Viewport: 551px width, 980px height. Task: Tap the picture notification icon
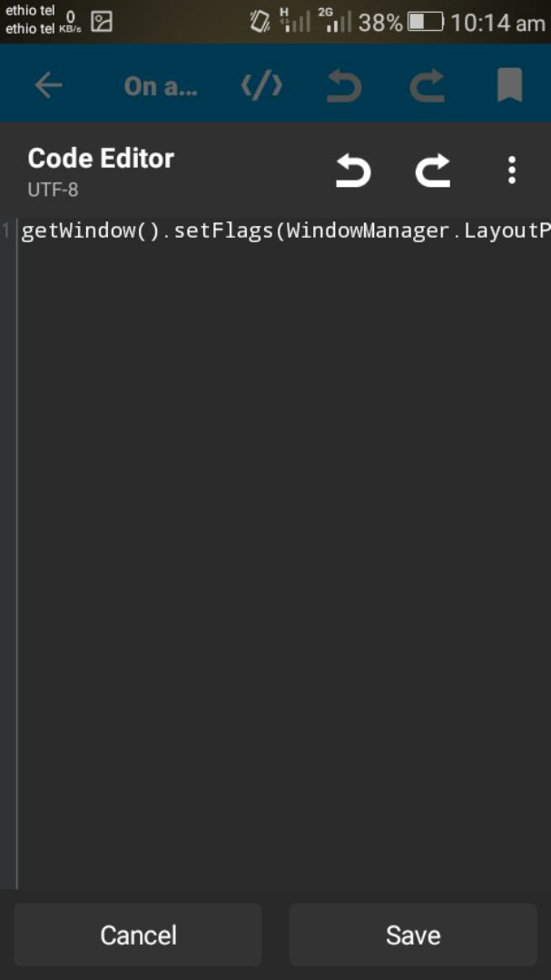[102, 23]
